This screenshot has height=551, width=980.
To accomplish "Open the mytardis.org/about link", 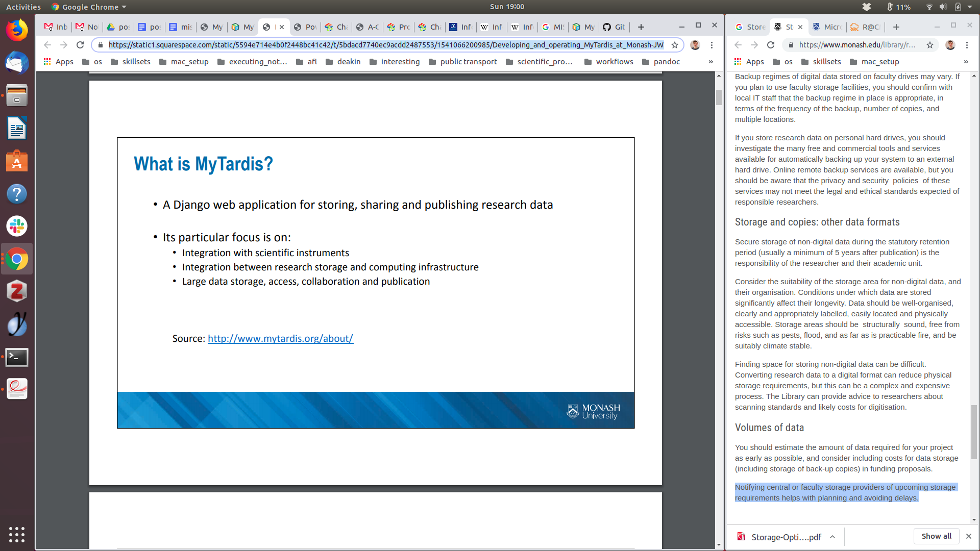I will point(280,338).
